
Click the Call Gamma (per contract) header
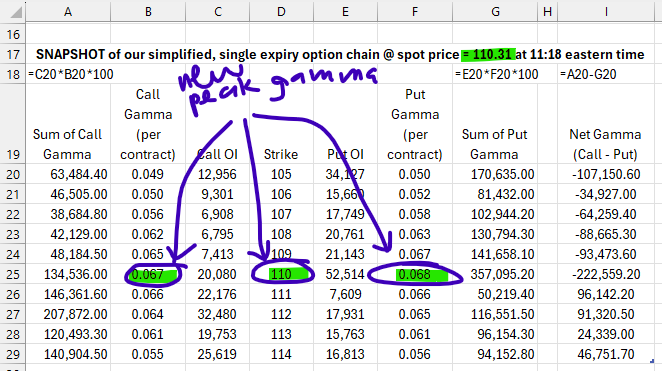148,124
